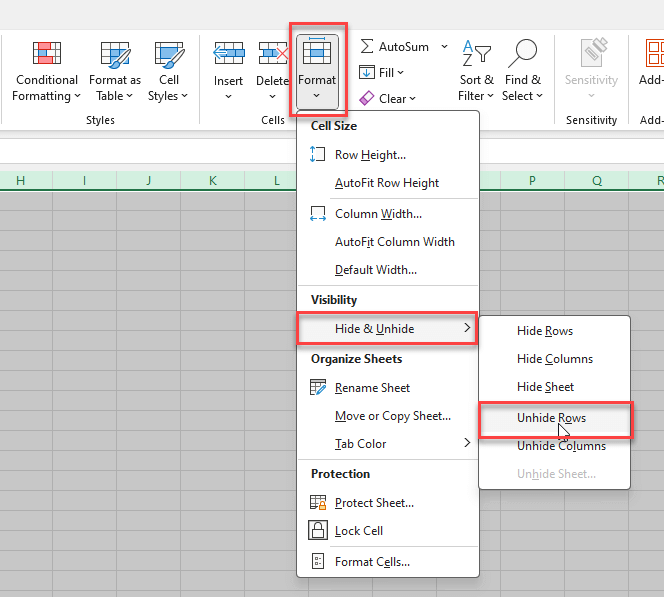Click the Format cells ribbon icon
This screenshot has width=664, height=597.
[317, 51]
